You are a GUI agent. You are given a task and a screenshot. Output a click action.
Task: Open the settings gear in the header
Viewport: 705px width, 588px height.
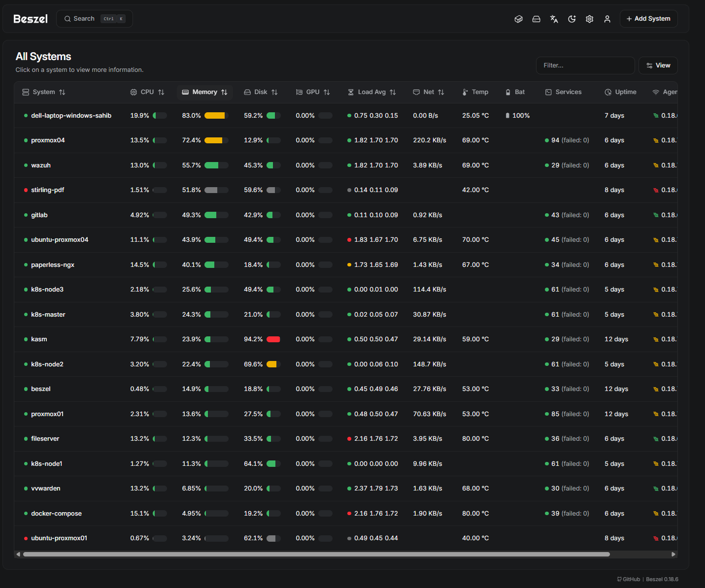[x=589, y=19]
